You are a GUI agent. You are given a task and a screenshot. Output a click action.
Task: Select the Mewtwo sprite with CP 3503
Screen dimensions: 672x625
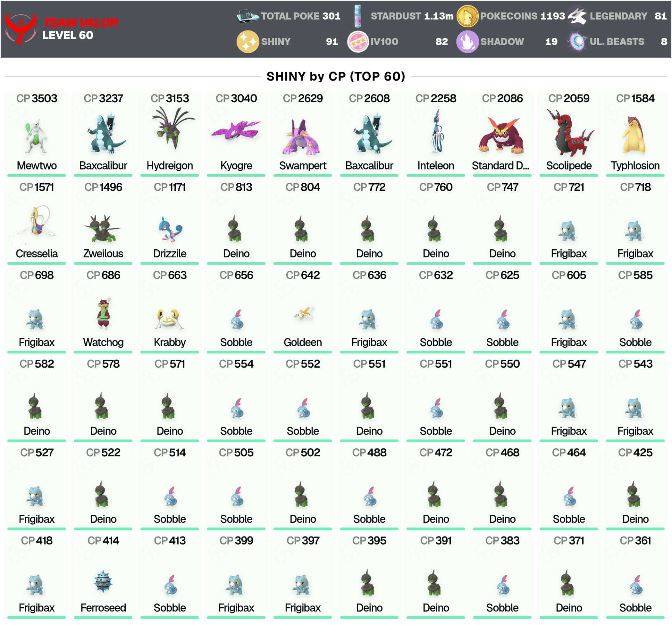click(36, 136)
